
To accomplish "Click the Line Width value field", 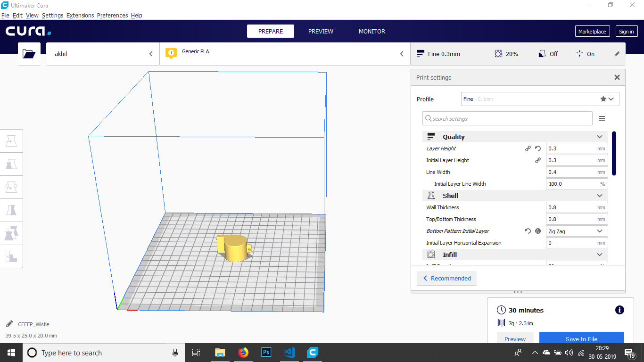I will pyautogui.click(x=577, y=172).
